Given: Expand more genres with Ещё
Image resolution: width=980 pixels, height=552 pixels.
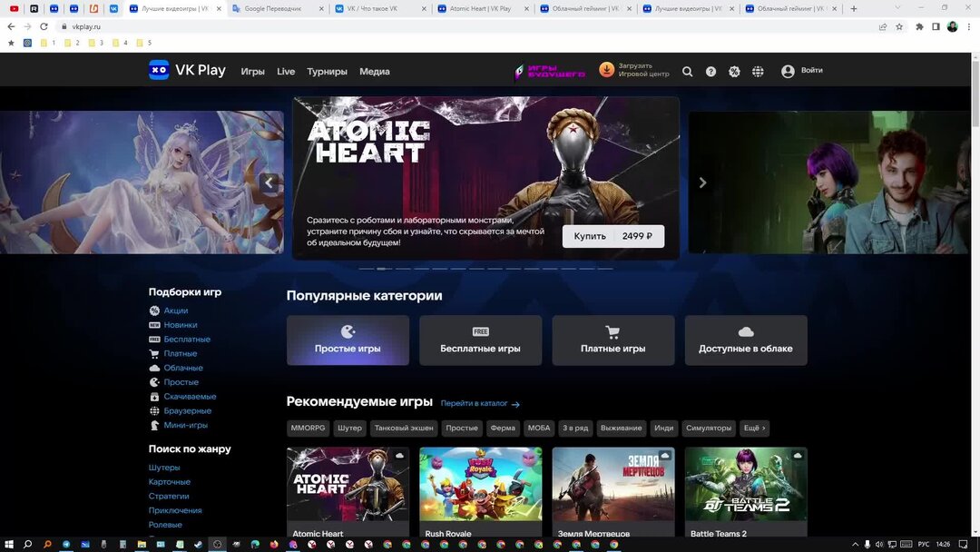Looking at the screenshot, I should (x=754, y=429).
